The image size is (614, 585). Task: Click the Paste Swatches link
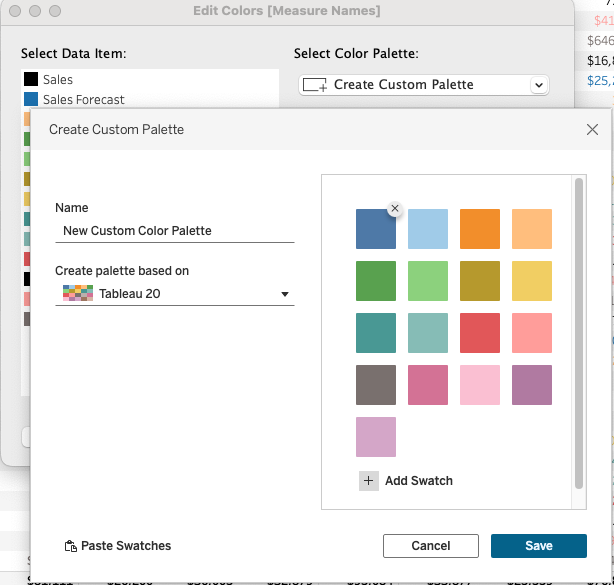(x=125, y=546)
